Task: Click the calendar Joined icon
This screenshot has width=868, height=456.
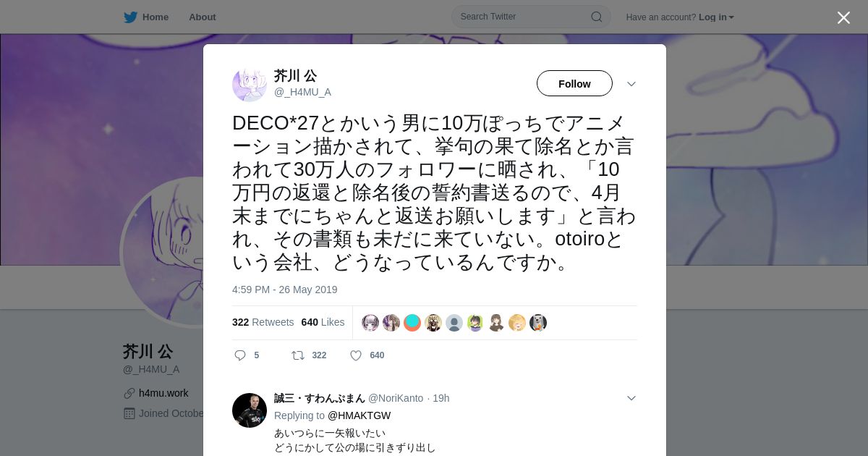Action: (x=129, y=413)
